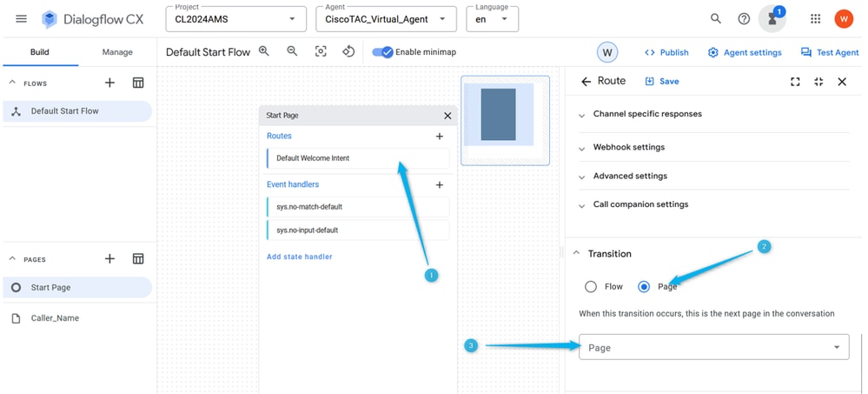Image resolution: width=868 pixels, height=394 pixels.
Task: Collapse the Pages section
Action: pos(12,259)
